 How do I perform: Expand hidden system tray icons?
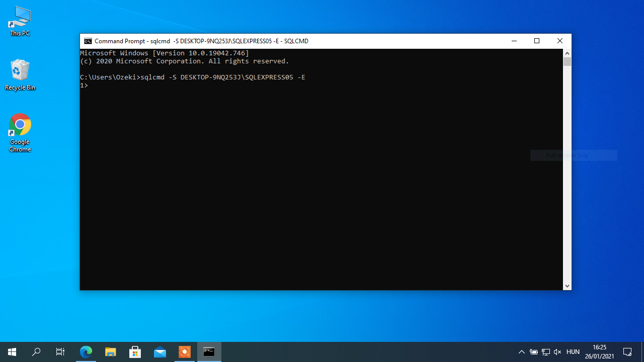[521, 351]
